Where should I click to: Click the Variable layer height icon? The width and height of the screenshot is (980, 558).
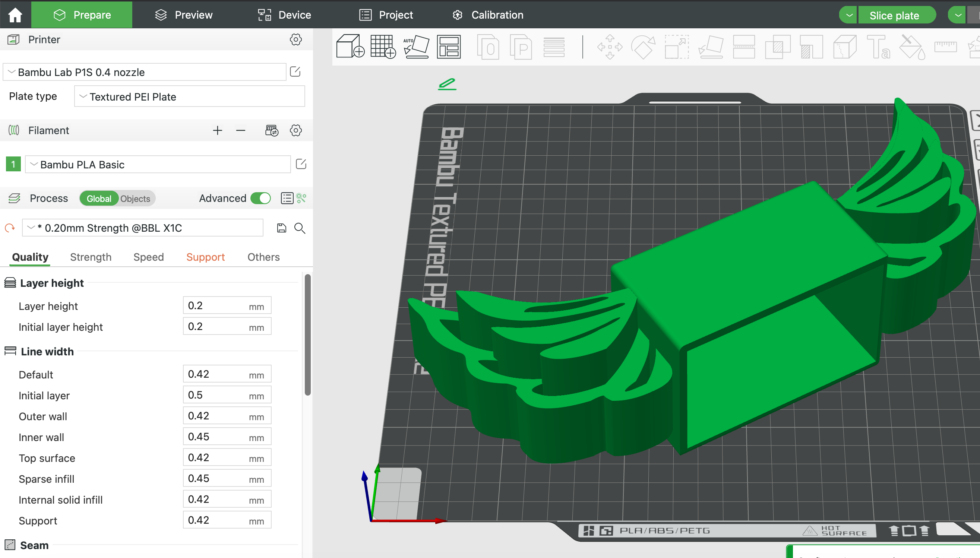(554, 47)
